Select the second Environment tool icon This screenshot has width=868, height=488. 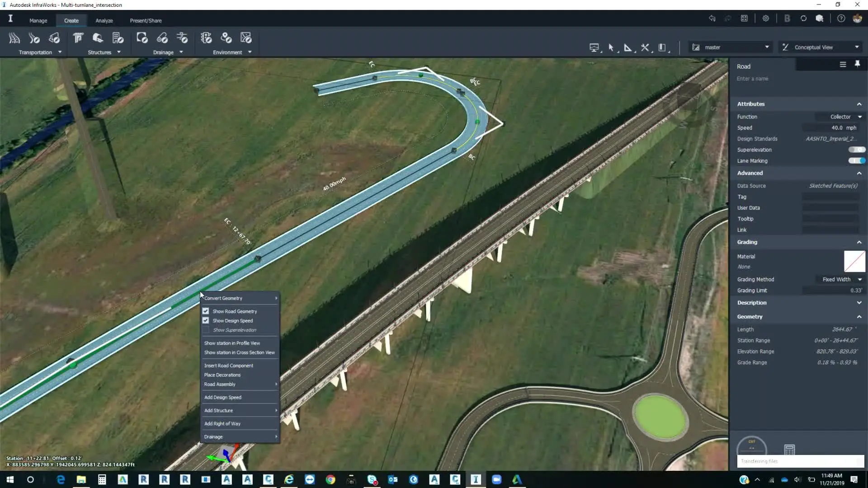(226, 38)
